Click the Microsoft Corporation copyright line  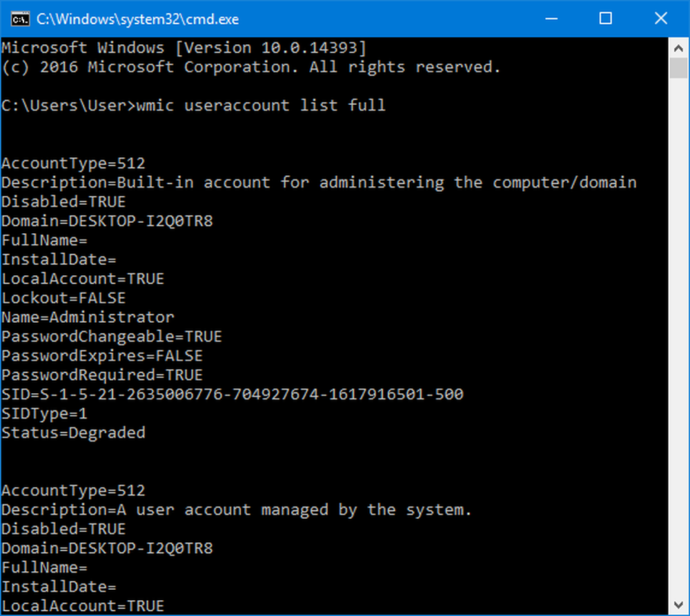coord(250,67)
